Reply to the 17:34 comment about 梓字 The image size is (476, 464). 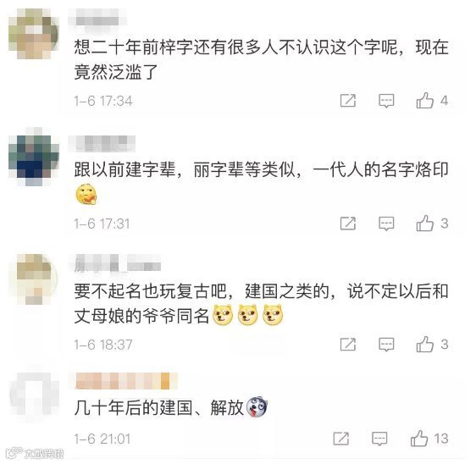tap(386, 101)
